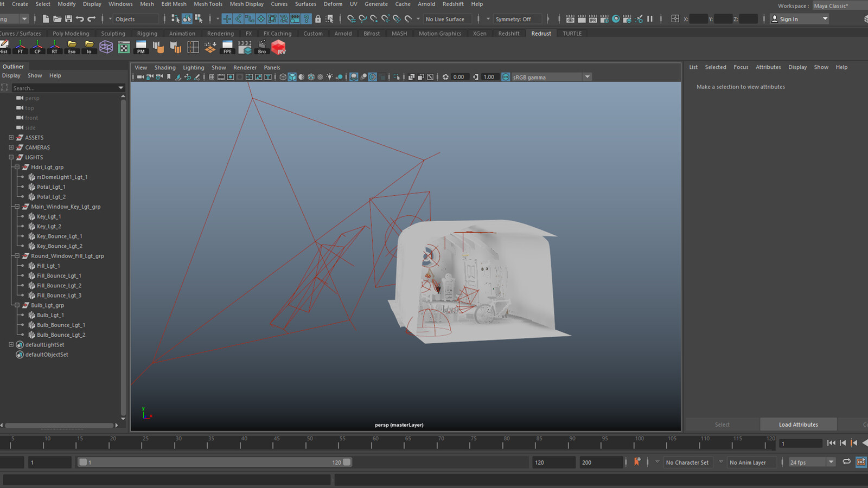Toggle wireframe shading in viewport toolbar
This screenshot has width=868, height=488.
pyautogui.click(x=283, y=77)
